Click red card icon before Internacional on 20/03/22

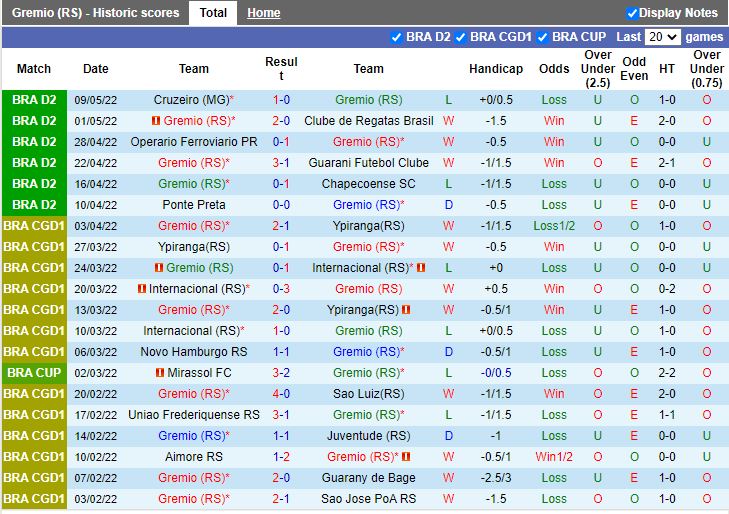point(142,289)
